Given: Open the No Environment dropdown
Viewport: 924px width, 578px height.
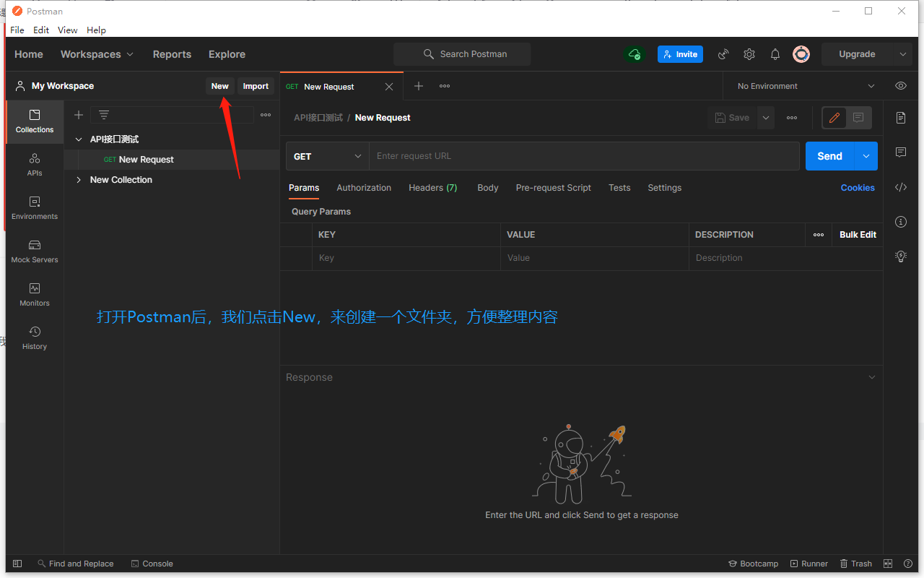Looking at the screenshot, I should (805, 86).
